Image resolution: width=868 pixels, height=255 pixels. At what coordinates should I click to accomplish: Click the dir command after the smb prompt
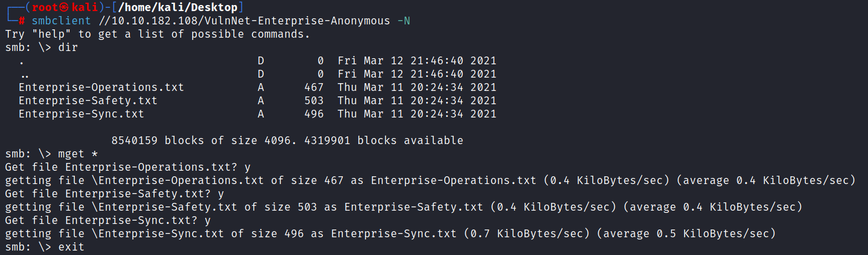(x=68, y=48)
